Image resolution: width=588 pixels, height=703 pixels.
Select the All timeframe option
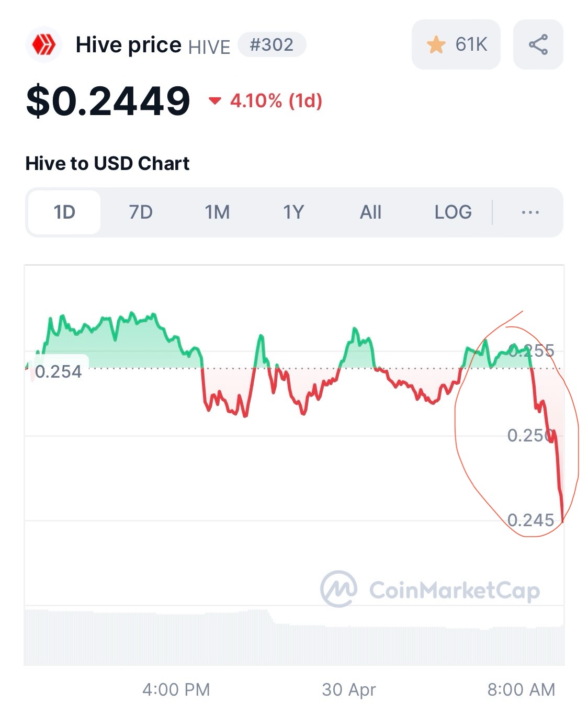pos(370,212)
